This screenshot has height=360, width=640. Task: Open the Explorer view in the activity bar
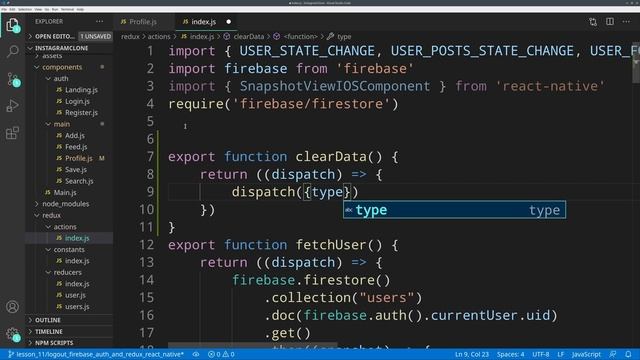(x=13, y=25)
